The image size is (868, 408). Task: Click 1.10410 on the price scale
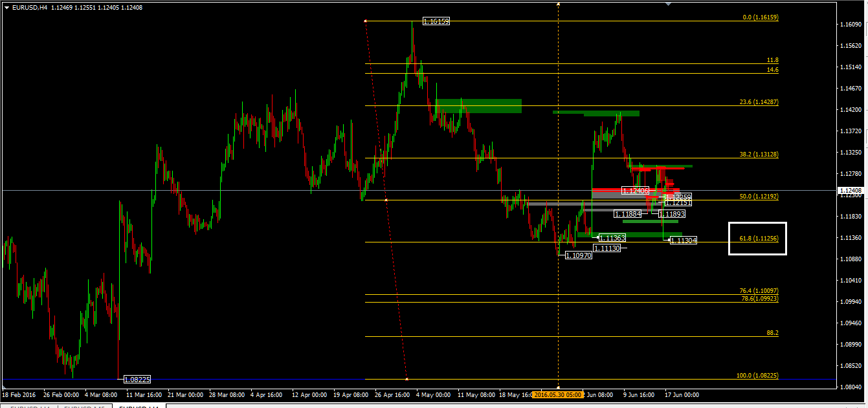(850, 281)
